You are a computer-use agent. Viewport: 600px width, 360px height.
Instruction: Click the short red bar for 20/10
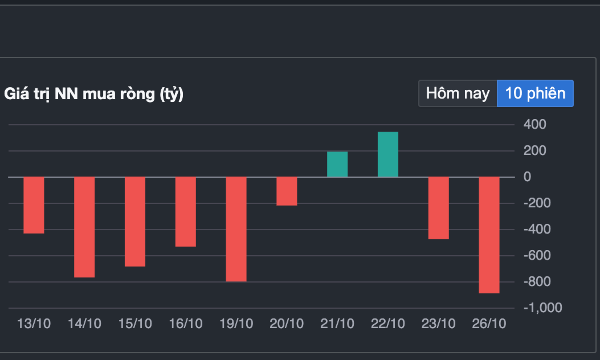287,191
